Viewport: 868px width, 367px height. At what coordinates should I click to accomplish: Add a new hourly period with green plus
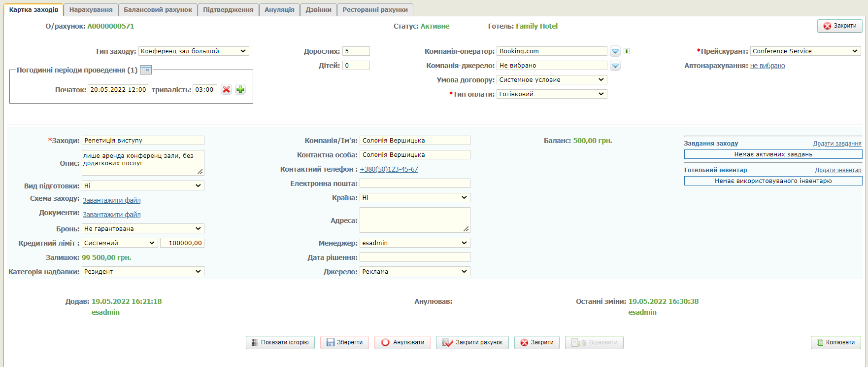click(240, 90)
